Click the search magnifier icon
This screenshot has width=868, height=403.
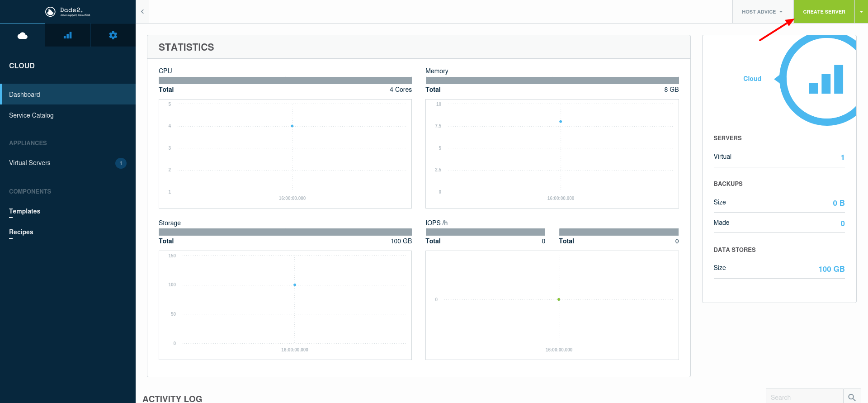coord(852,397)
